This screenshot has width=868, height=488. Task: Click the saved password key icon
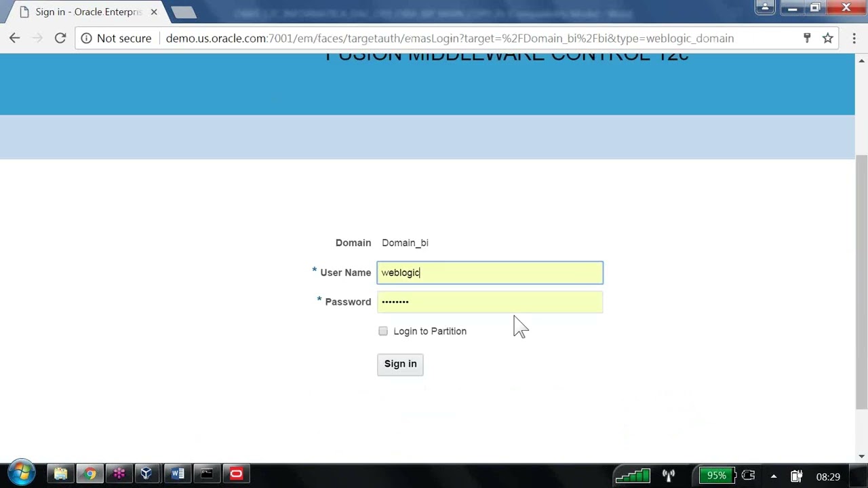(x=807, y=39)
